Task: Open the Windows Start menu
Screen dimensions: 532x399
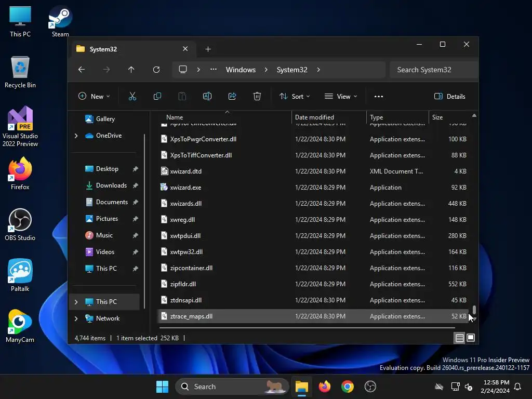Action: (x=162, y=387)
